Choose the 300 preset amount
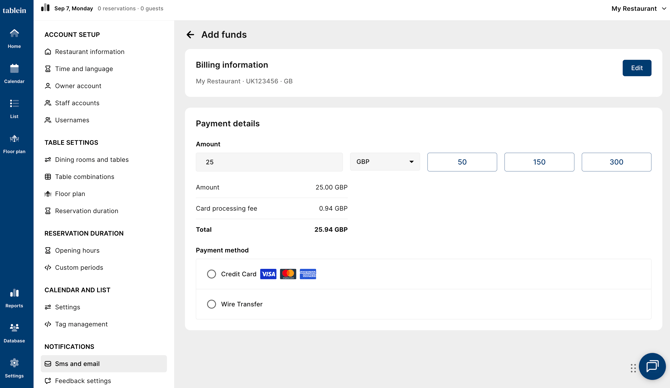This screenshot has width=670, height=388. pos(616,162)
